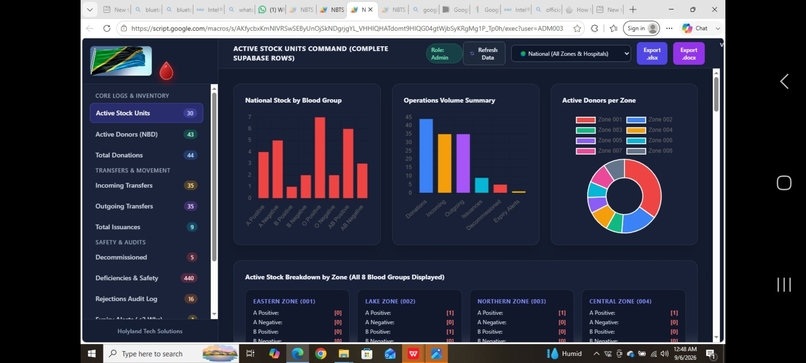Click the O Positive bar in blood group chart
The image size is (806, 363).
tap(320, 157)
